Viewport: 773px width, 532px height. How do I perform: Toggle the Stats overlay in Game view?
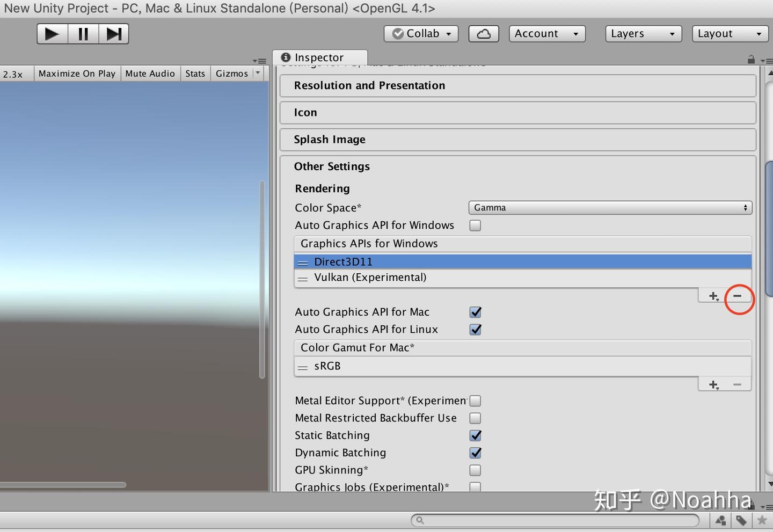pyautogui.click(x=195, y=74)
